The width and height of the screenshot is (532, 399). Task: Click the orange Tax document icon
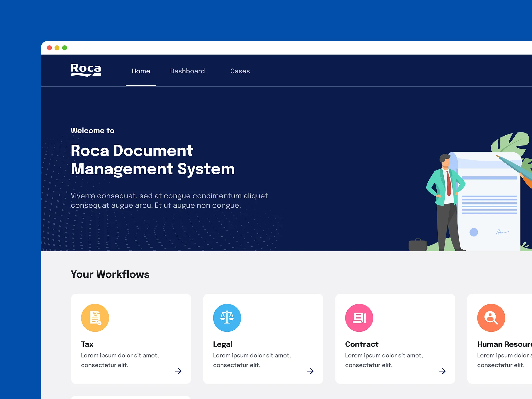[95, 318]
